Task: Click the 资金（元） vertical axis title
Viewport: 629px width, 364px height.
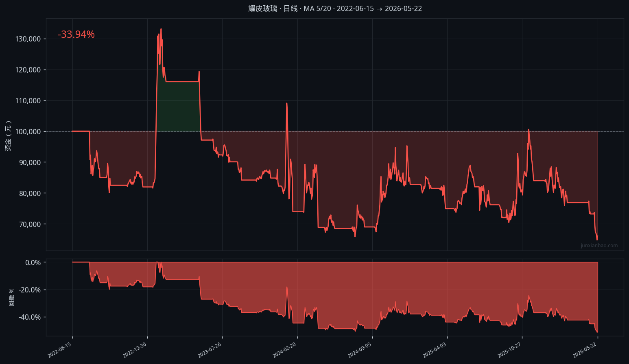Action: click(8, 136)
